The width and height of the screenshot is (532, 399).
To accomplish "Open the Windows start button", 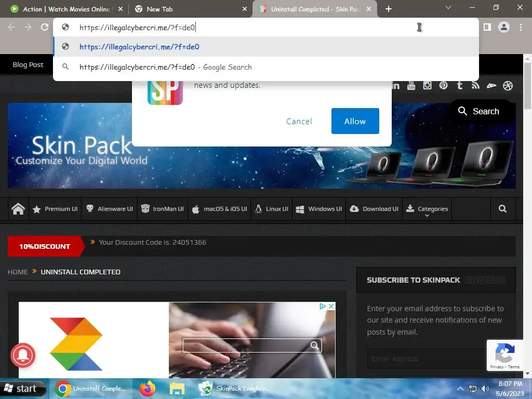I will point(23,389).
